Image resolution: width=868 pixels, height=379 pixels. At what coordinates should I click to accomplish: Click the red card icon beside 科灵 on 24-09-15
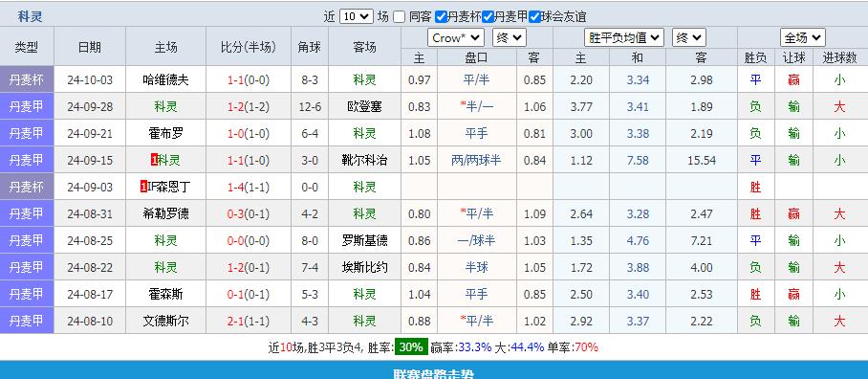click(155, 160)
